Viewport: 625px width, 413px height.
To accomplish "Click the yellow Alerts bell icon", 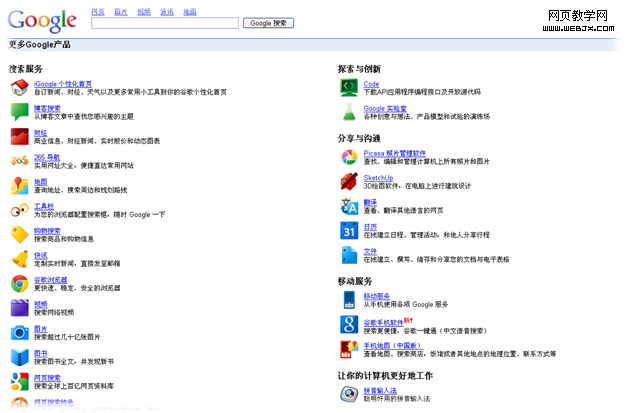I will click(x=19, y=259).
